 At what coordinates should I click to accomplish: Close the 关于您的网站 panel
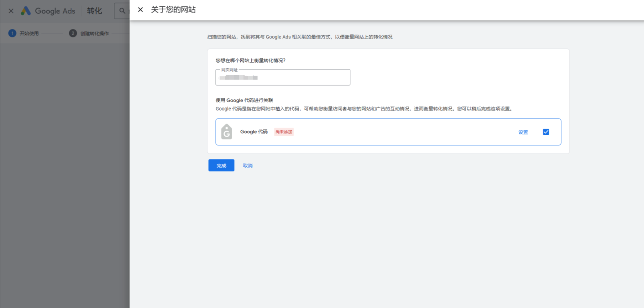140,10
